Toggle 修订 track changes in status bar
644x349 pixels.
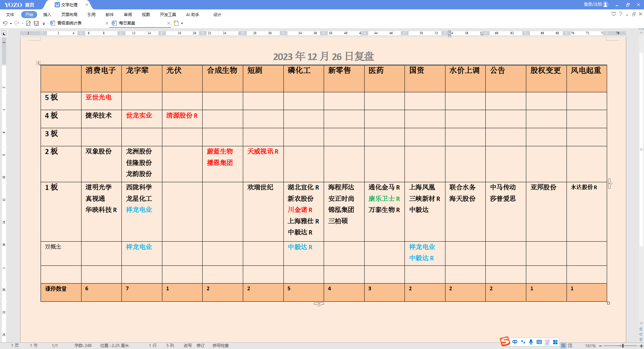[x=201, y=345]
